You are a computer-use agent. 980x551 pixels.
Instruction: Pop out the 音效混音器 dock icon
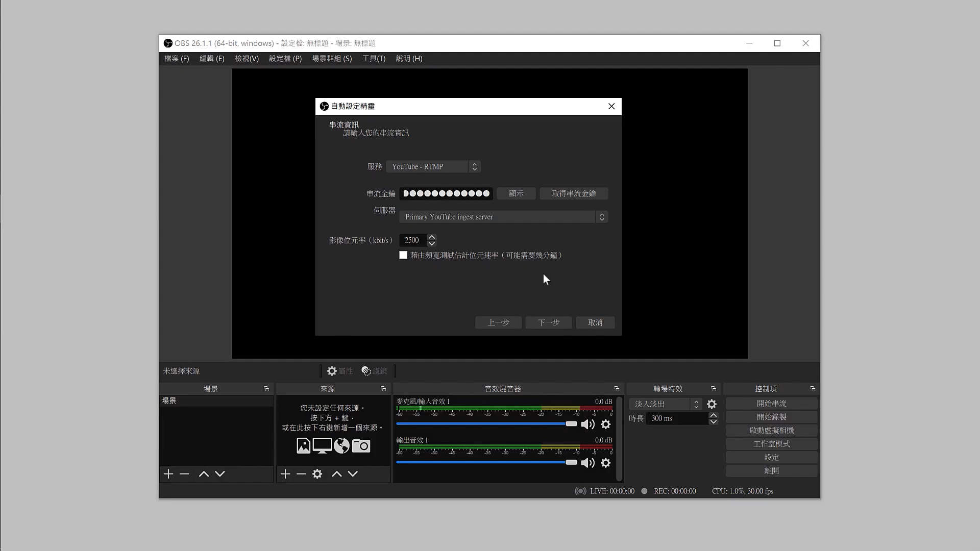click(617, 389)
